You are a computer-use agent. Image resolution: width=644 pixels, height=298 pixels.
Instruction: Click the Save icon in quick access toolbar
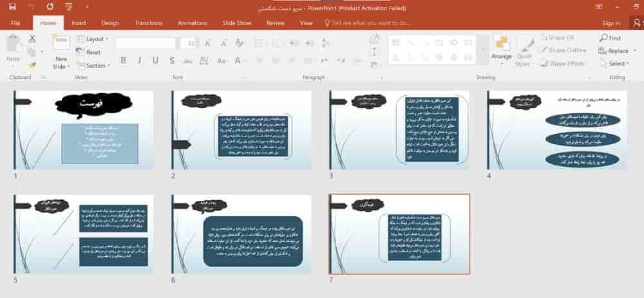12,6
